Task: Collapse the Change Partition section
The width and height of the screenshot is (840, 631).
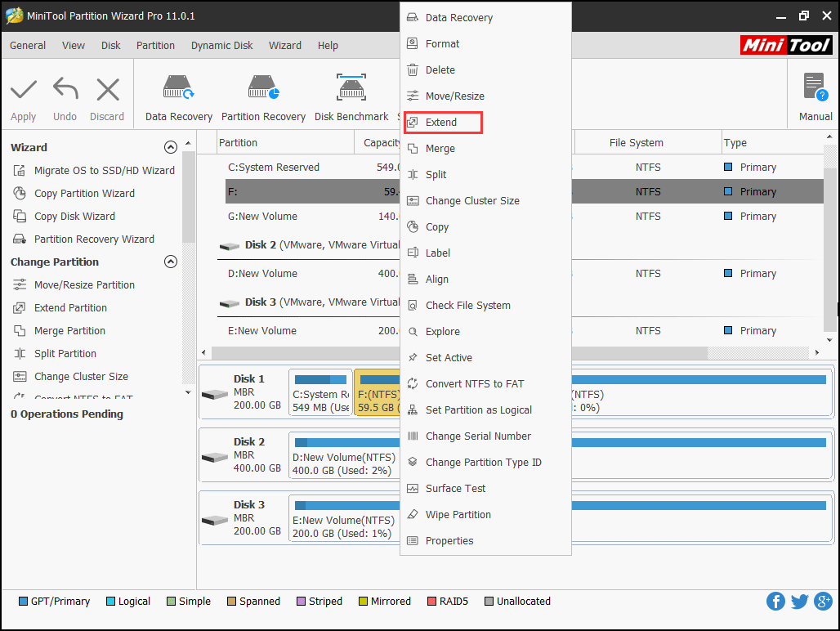Action: pyautogui.click(x=170, y=262)
